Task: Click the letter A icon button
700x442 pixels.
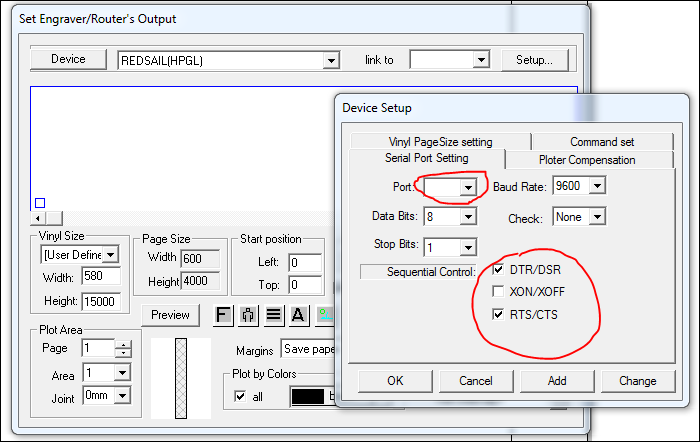Action: tap(298, 315)
